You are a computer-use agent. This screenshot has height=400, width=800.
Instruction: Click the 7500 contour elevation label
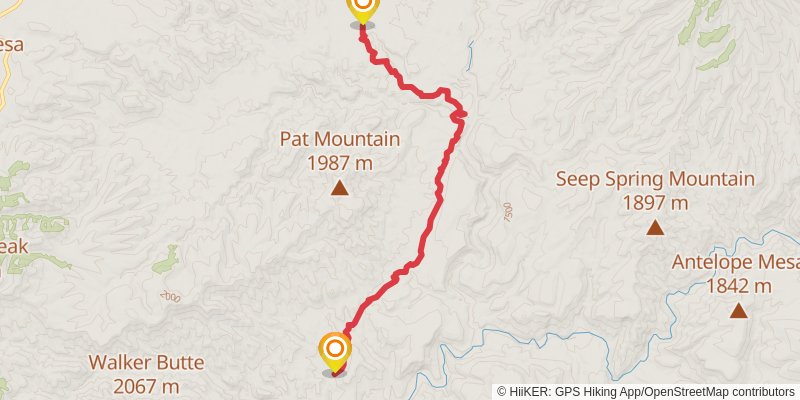click(508, 211)
